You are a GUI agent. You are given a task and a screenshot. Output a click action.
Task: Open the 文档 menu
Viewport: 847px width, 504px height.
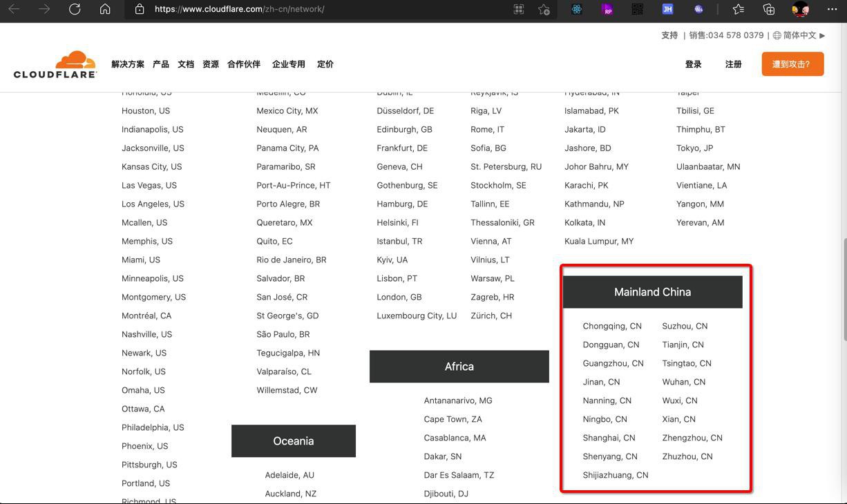(x=186, y=64)
